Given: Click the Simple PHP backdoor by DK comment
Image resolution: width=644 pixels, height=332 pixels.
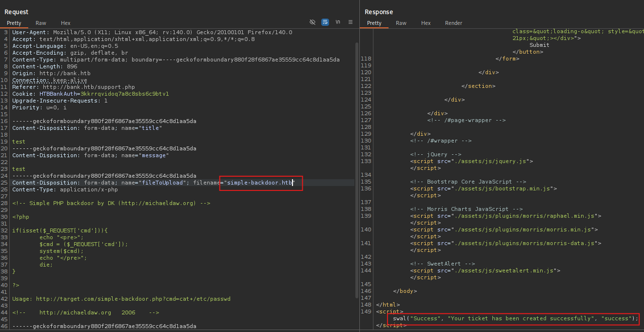Looking at the screenshot, I should (x=112, y=204).
